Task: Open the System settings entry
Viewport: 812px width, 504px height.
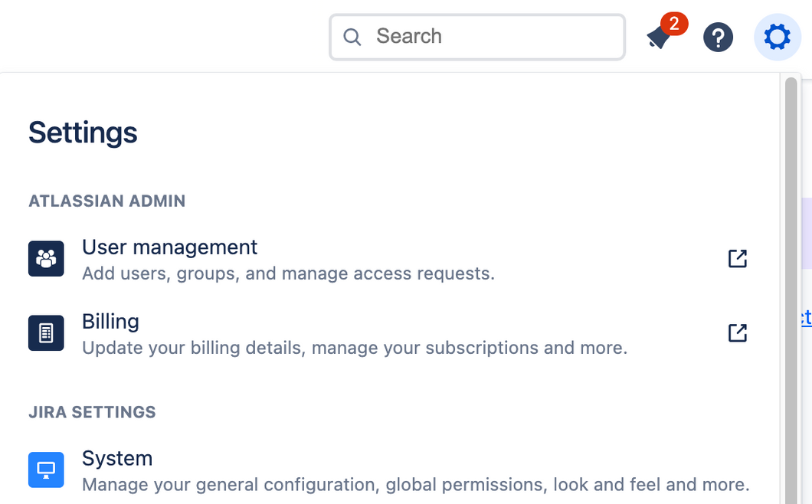Action: (117, 458)
